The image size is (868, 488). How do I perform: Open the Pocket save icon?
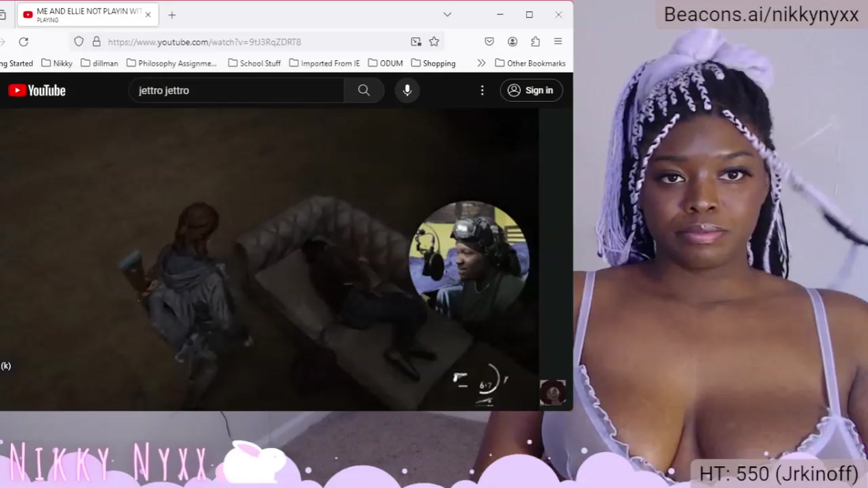click(x=489, y=42)
